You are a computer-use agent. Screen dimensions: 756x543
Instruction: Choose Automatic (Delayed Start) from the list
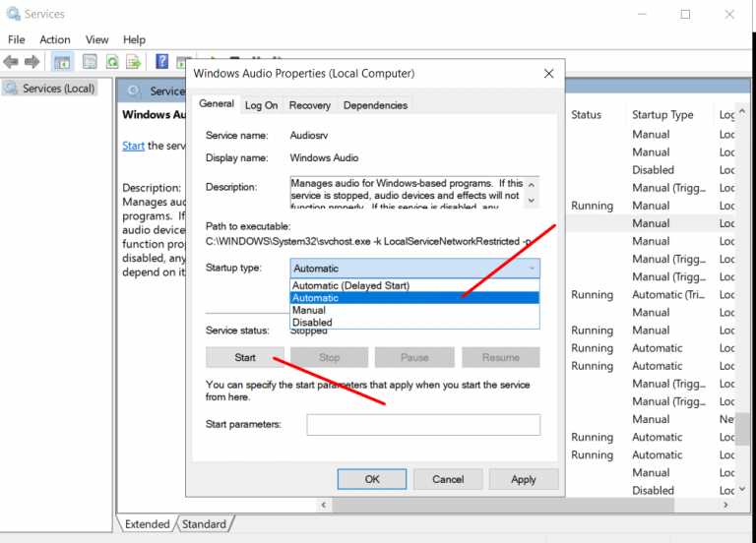click(x=414, y=285)
